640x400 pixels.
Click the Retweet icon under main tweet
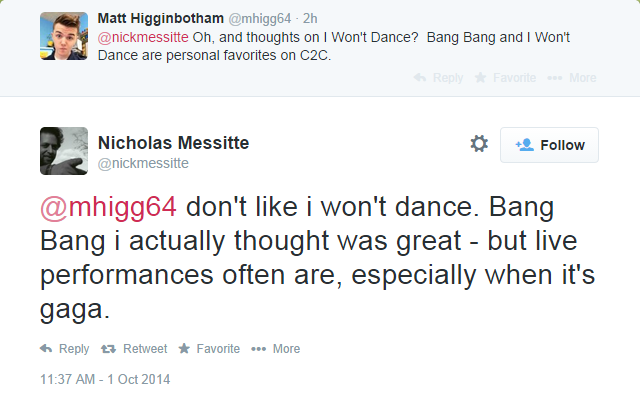109,349
